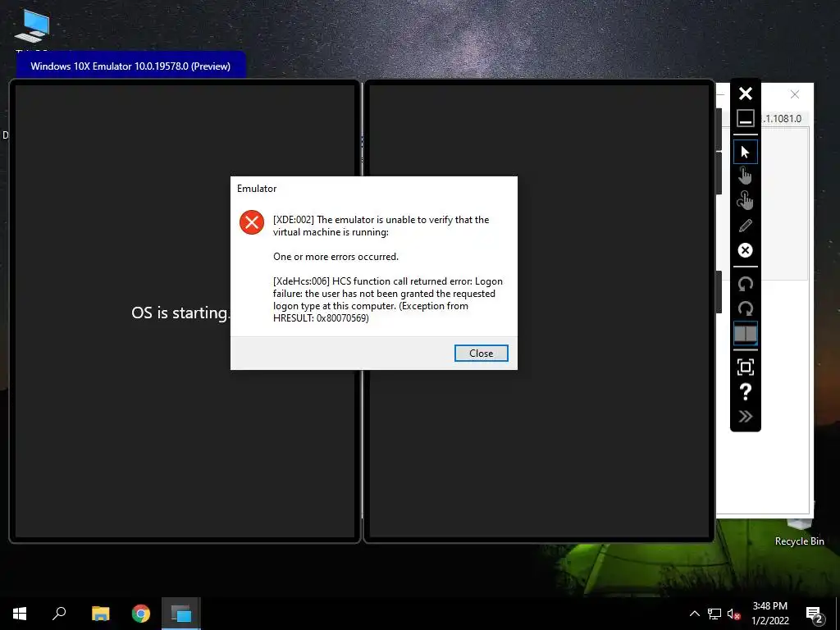Click the muted volume tray icon

[733, 614]
